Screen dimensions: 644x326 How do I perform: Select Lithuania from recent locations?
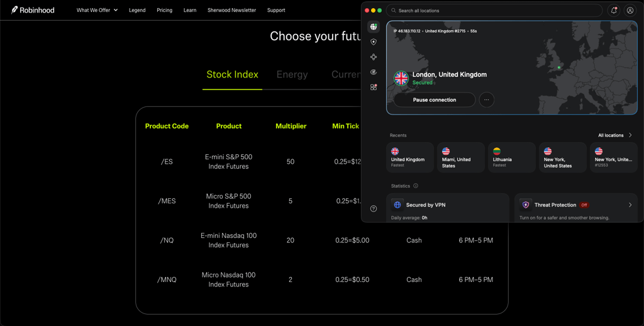(512, 157)
